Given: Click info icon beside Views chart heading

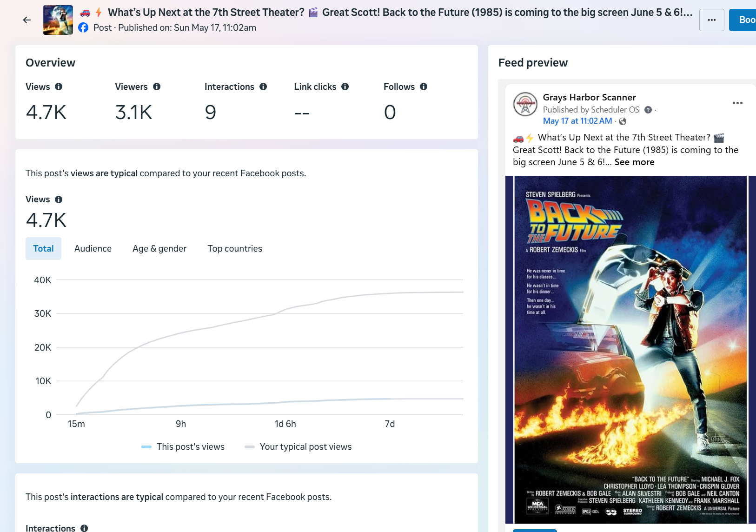Looking at the screenshot, I should [59, 199].
